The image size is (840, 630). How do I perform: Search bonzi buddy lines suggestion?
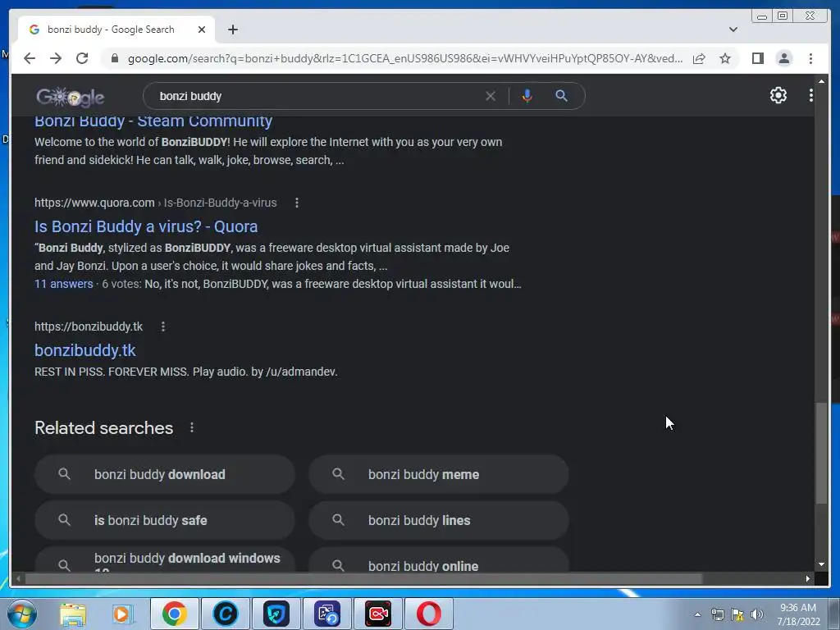pos(439,520)
